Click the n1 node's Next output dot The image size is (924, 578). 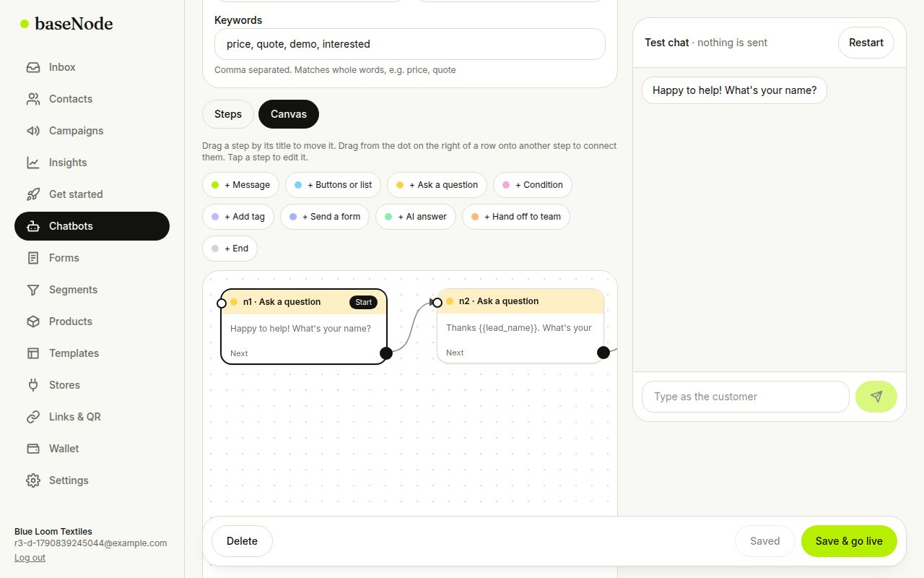click(x=386, y=353)
